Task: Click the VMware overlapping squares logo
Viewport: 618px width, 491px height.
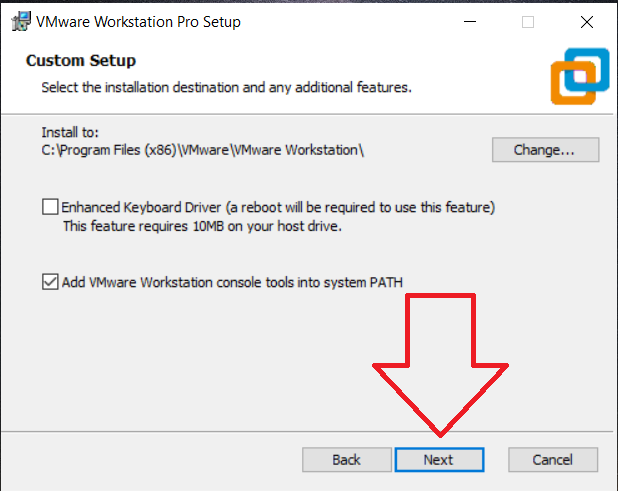Action: pos(580,74)
